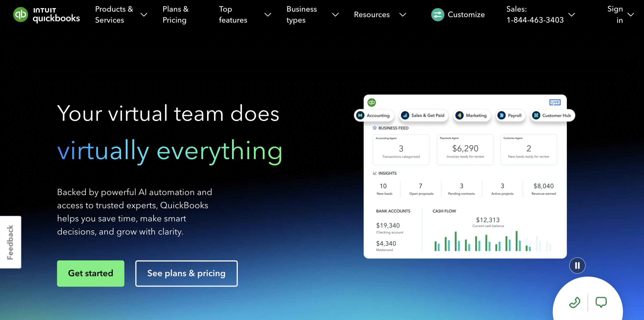Click the phone call icon
Viewport: 644px width, 320px height.
pos(575,302)
